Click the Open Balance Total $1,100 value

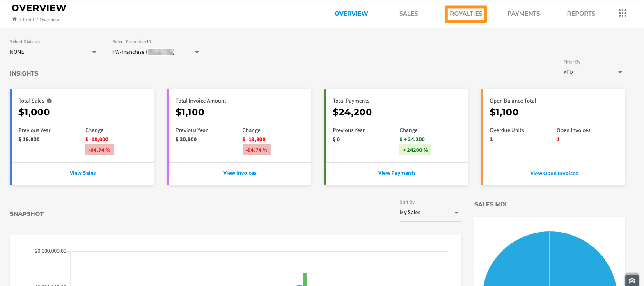(x=504, y=112)
